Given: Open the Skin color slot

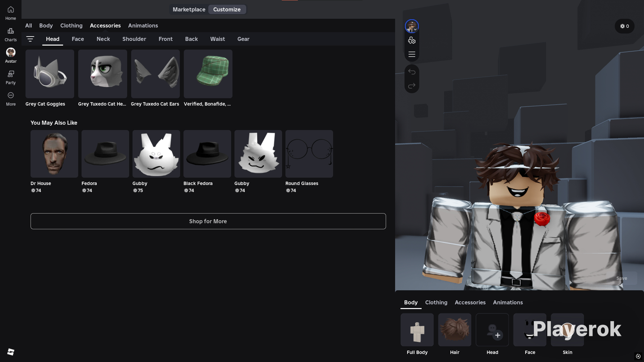Looking at the screenshot, I should point(568,330).
